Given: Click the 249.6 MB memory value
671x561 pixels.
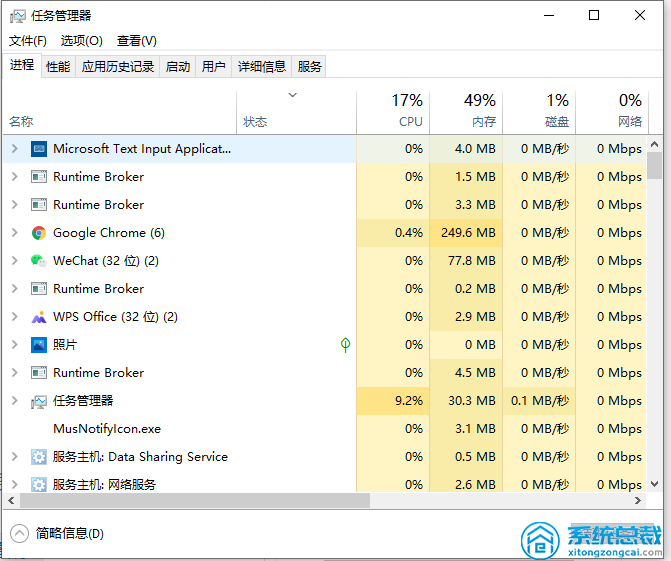Looking at the screenshot, I should pyautogui.click(x=469, y=233).
